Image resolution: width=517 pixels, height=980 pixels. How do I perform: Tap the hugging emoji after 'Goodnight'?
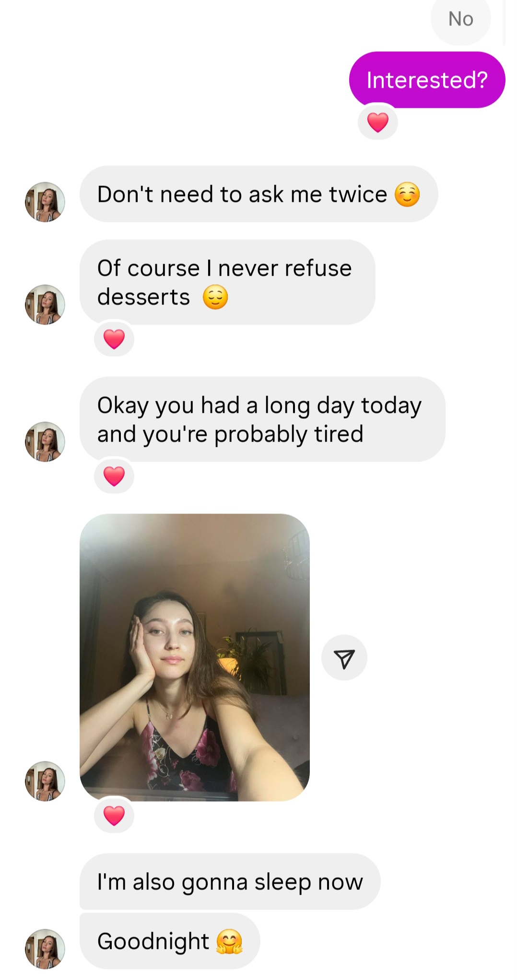click(229, 941)
